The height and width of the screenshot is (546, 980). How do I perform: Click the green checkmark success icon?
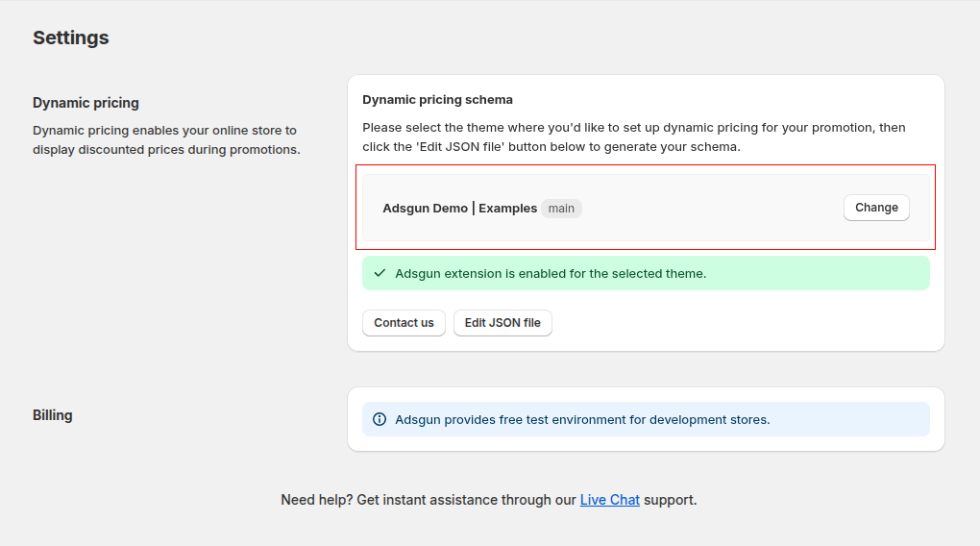[380, 273]
